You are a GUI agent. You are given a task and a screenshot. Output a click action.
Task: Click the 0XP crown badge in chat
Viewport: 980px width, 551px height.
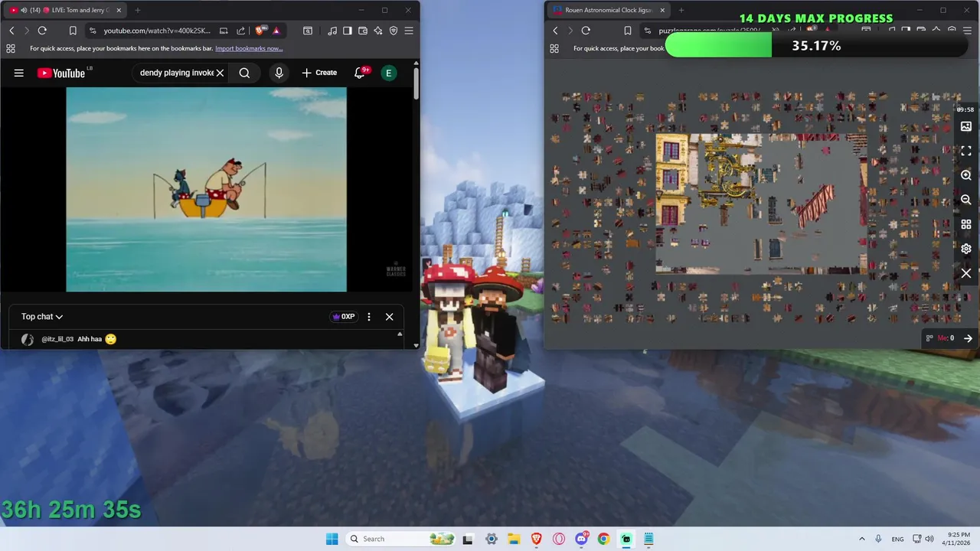(x=343, y=317)
